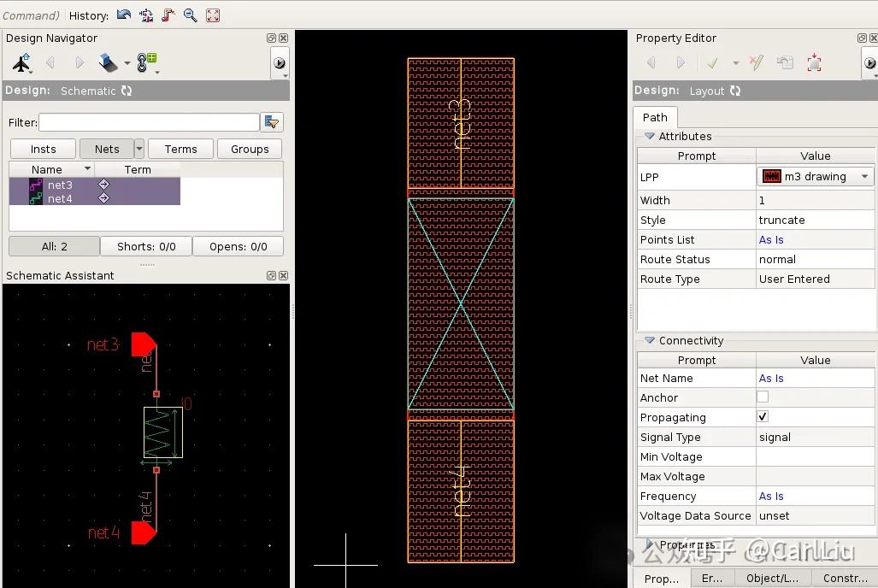Click the Terms button
The width and height of the screenshot is (878, 588).
coord(180,149)
